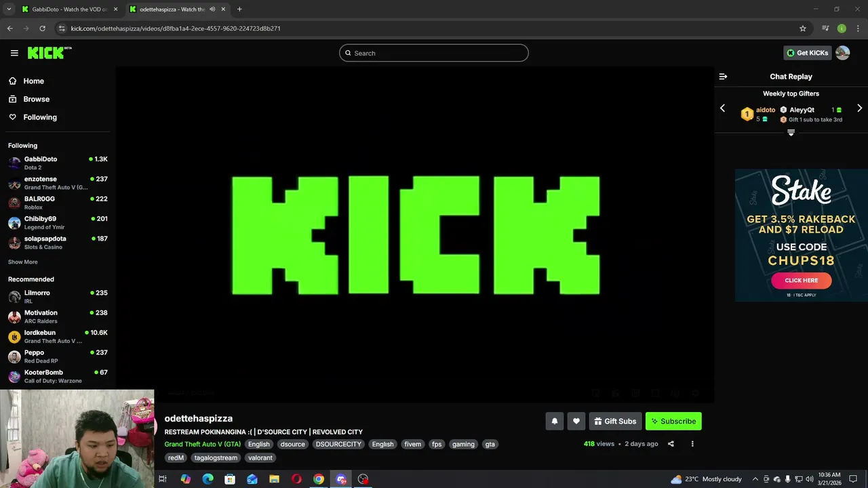Viewport: 868px width, 488px height.
Task: Open recommended channel Motivation
Action: coord(58,317)
